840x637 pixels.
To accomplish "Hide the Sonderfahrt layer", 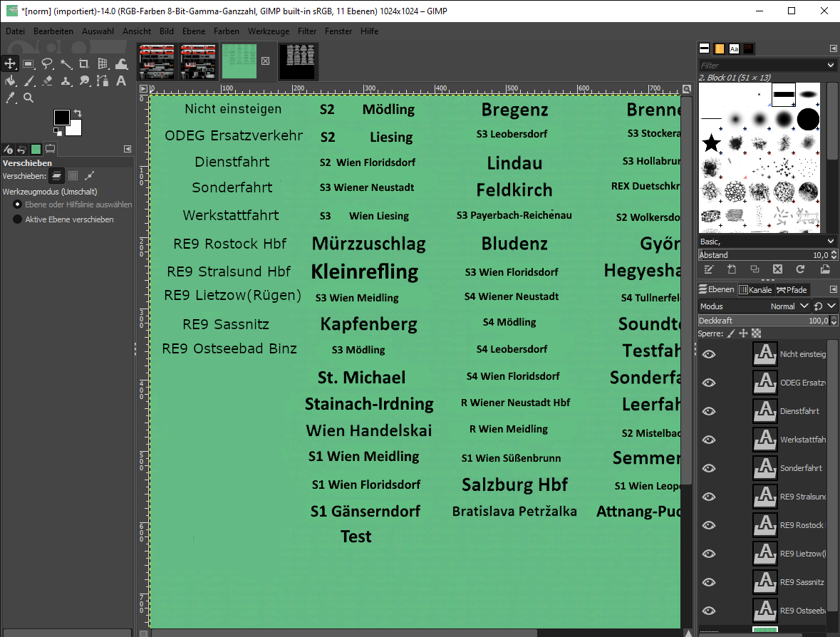I will 709,468.
